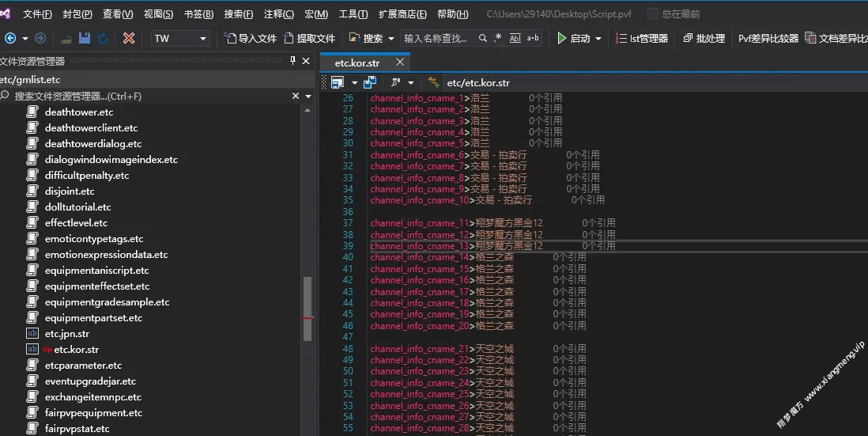868x436 pixels.
Task: Click the 文档差异比较 document compare icon
Action: click(x=810, y=38)
